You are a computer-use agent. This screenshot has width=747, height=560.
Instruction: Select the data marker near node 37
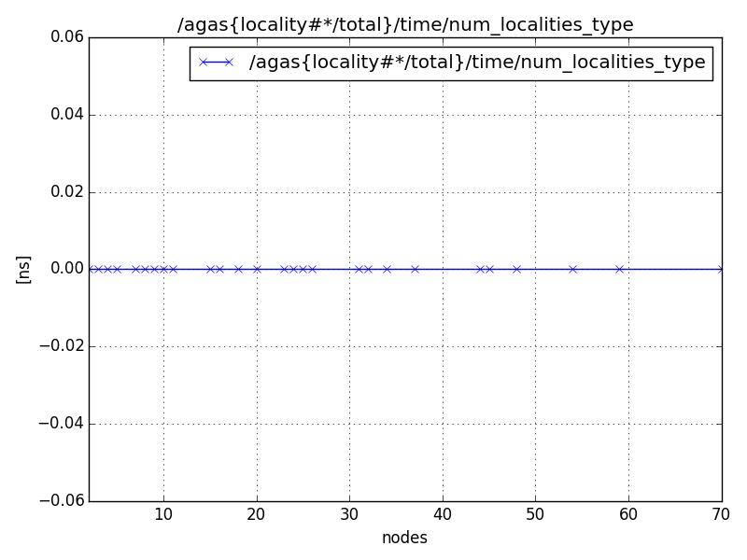[x=413, y=269]
